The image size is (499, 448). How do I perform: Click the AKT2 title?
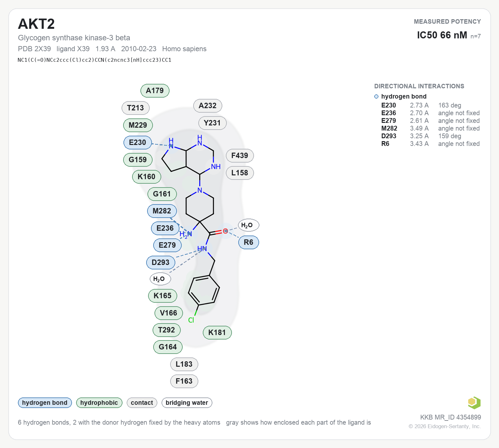click(x=36, y=24)
